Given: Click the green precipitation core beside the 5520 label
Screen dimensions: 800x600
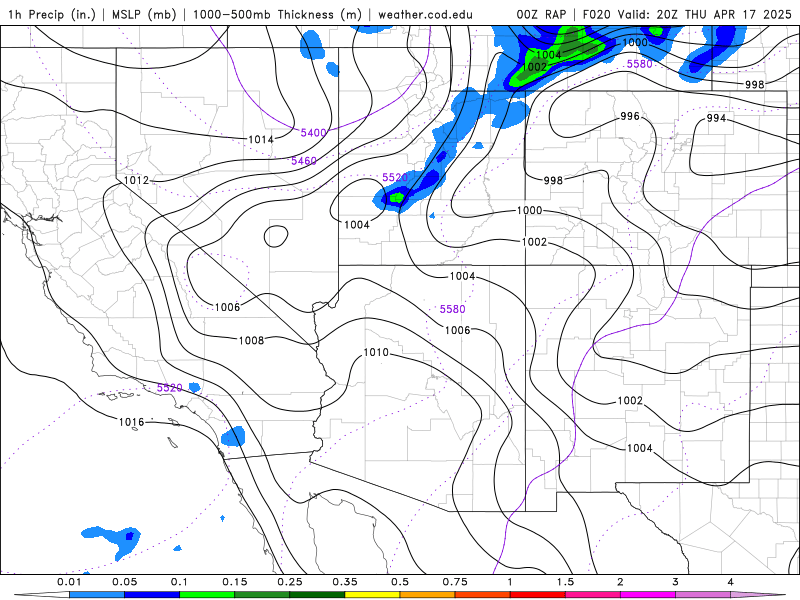Looking at the screenshot, I should pyautogui.click(x=396, y=197).
